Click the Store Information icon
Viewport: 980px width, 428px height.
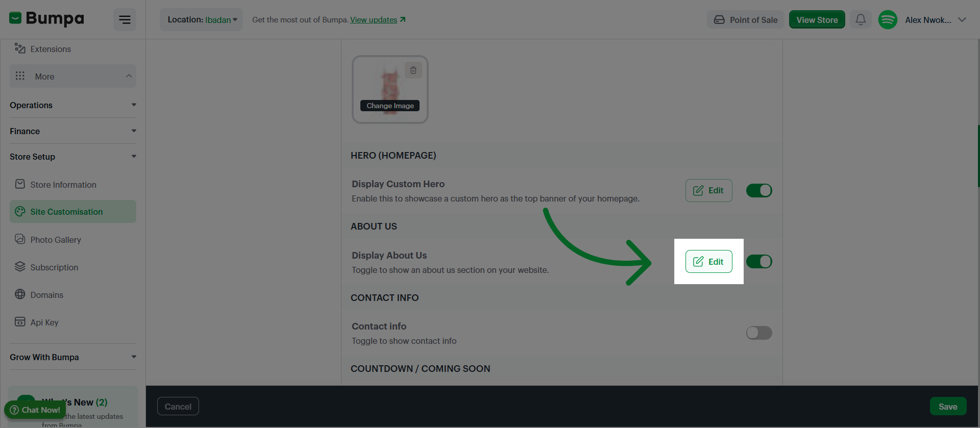point(20,184)
